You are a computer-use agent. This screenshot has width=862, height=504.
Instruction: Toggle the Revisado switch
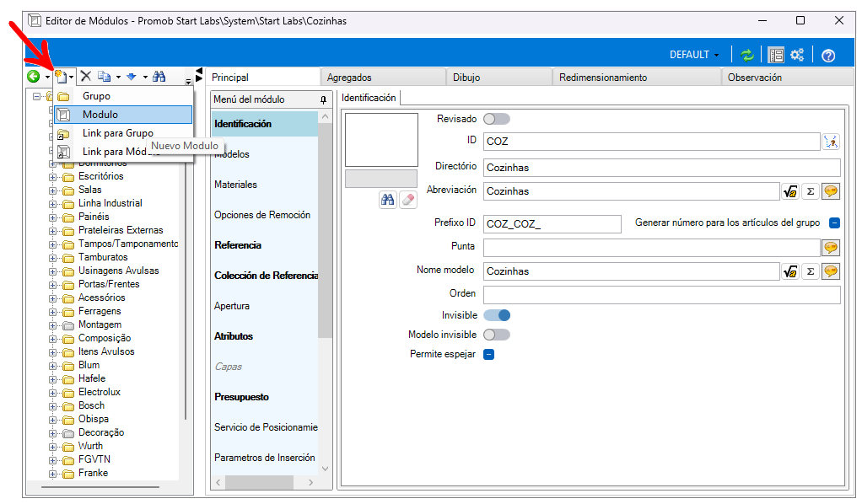(496, 119)
